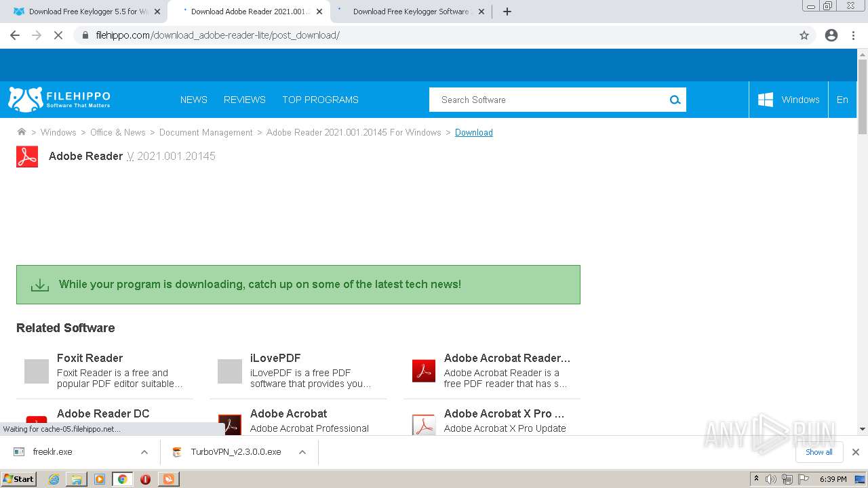Image resolution: width=868 pixels, height=488 pixels.
Task: Click the page vertical scrollbar thumb
Action: tap(863, 97)
